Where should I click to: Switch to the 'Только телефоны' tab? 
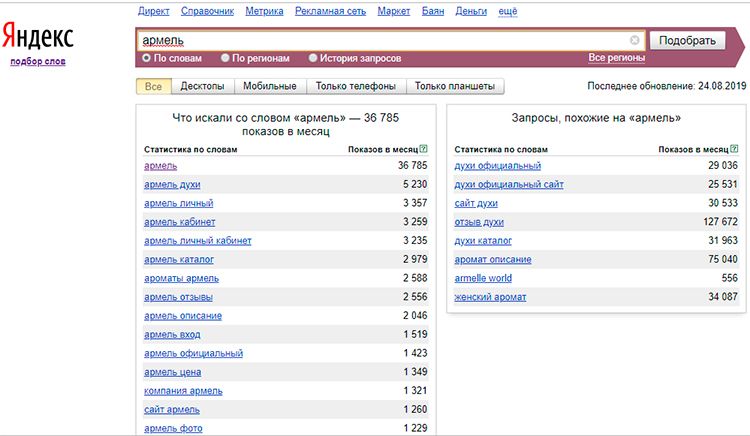(356, 86)
